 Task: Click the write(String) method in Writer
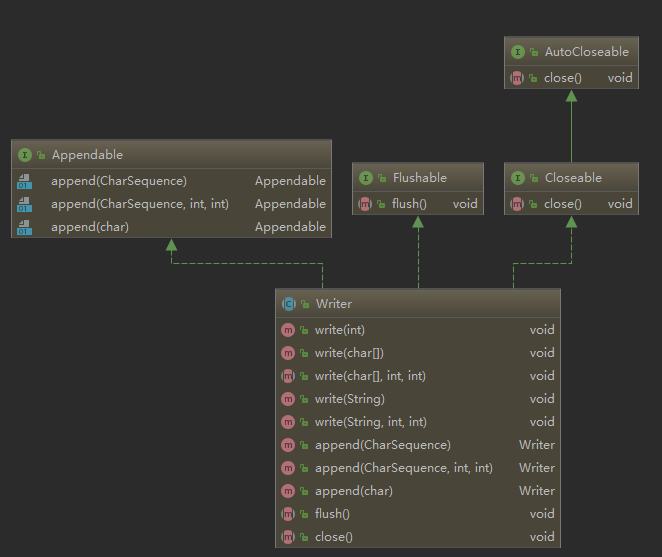tap(349, 399)
